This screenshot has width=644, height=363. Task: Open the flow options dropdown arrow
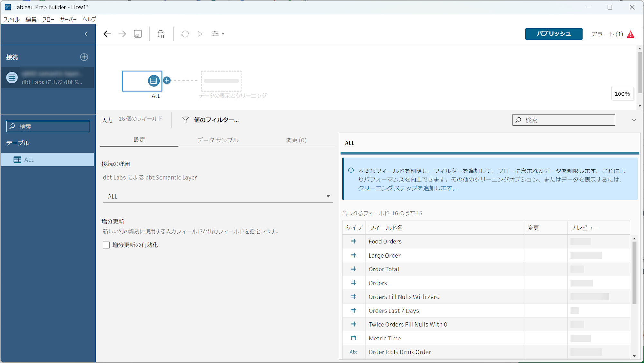click(x=223, y=34)
